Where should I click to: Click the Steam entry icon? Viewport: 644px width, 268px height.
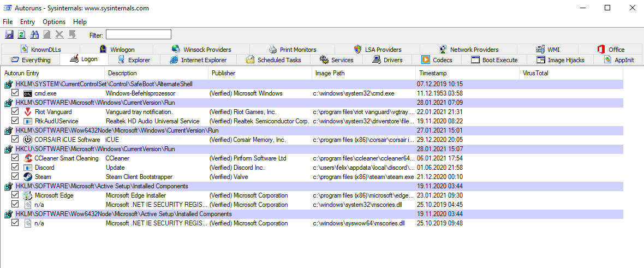27,177
